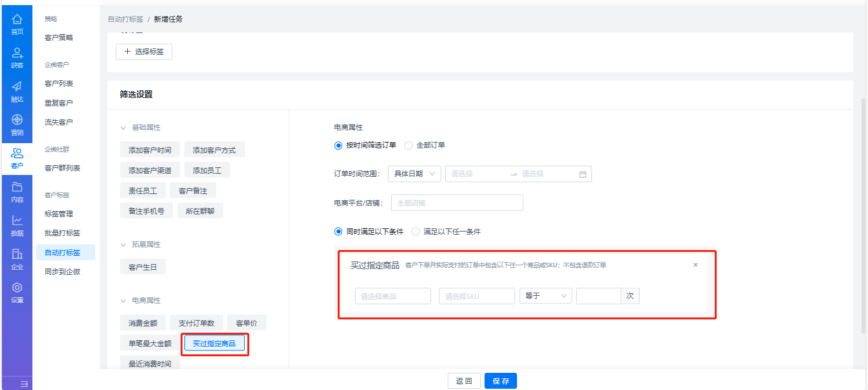Select 按时间筛选订单 radio button
Image resolution: width=868 pixels, height=390 pixels.
[x=338, y=145]
